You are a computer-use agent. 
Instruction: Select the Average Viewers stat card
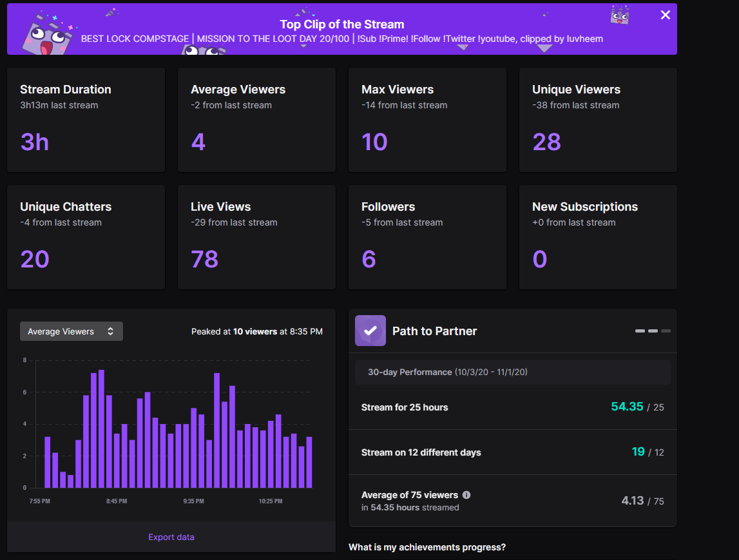(x=256, y=120)
